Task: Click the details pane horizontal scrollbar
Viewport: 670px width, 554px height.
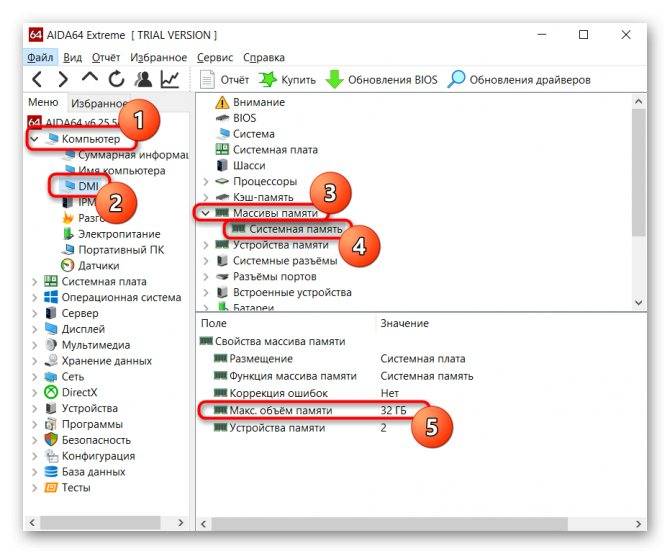Action: tap(390, 524)
